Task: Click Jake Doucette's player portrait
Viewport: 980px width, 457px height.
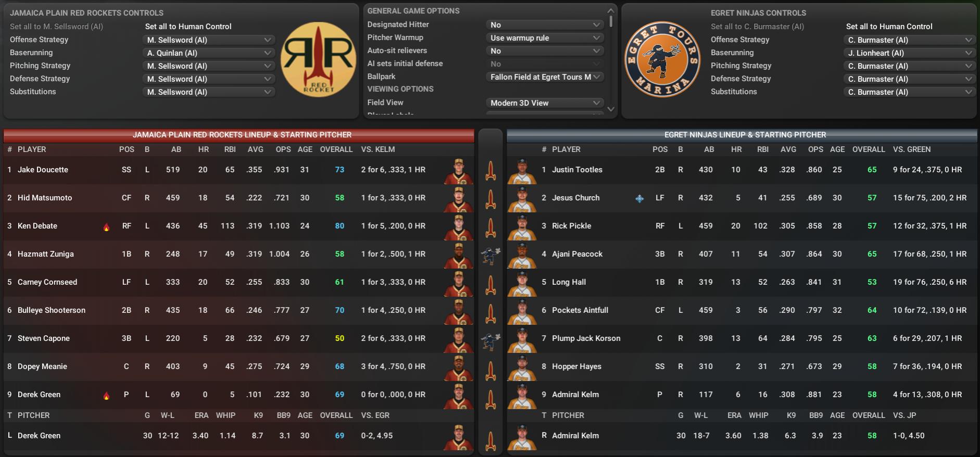Action: click(x=458, y=170)
